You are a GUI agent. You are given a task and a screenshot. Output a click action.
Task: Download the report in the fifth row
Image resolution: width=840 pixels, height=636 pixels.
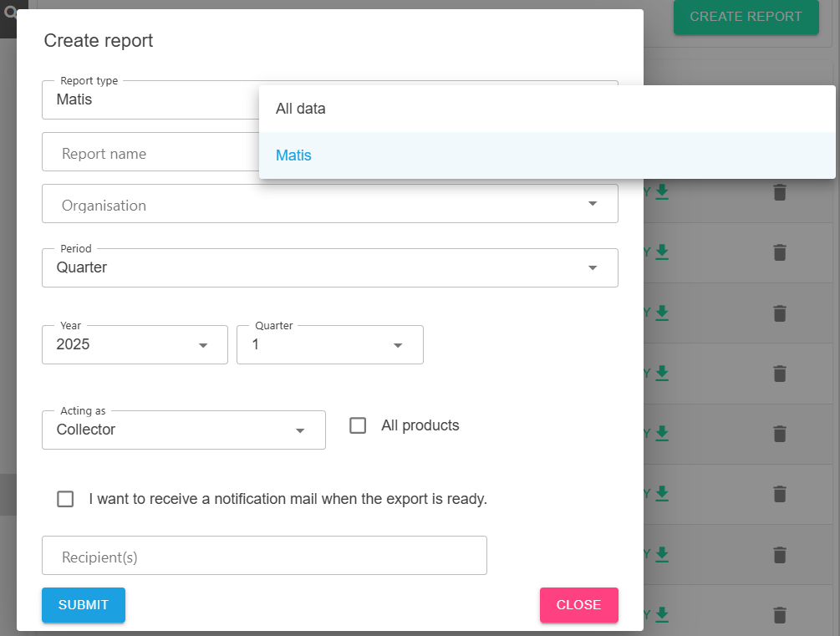tap(662, 433)
